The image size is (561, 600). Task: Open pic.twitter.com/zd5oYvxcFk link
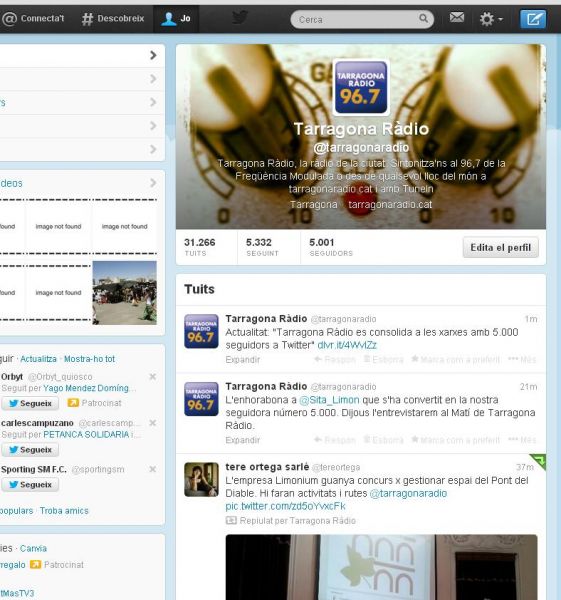[x=285, y=506]
